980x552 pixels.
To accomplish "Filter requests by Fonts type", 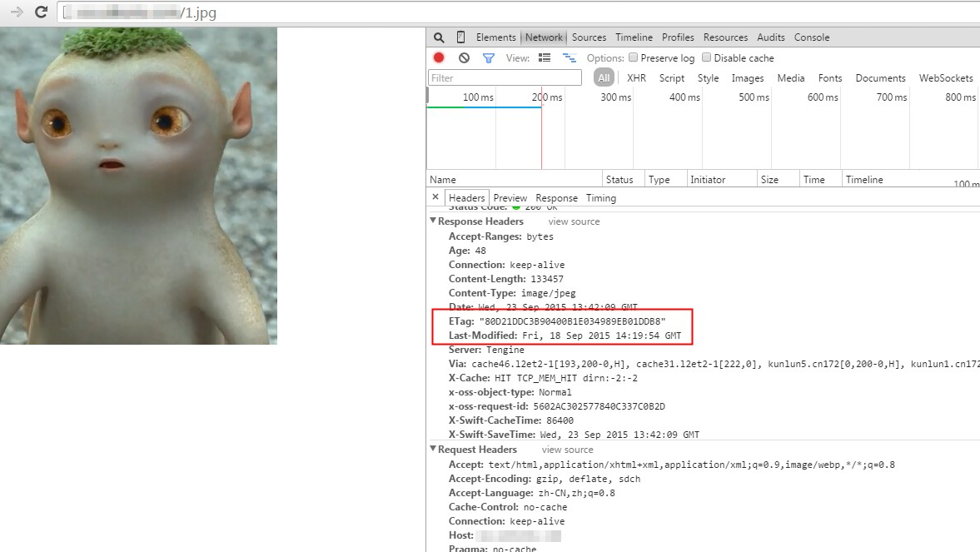I will [x=830, y=77].
